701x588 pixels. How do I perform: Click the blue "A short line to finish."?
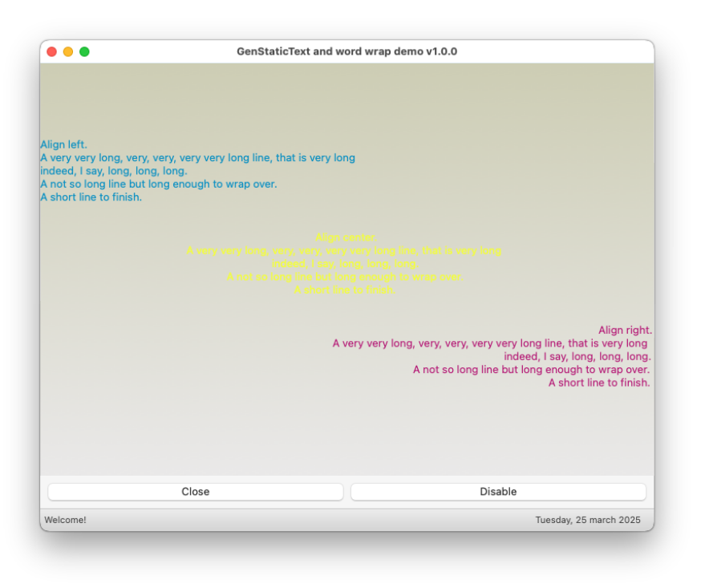(x=91, y=197)
